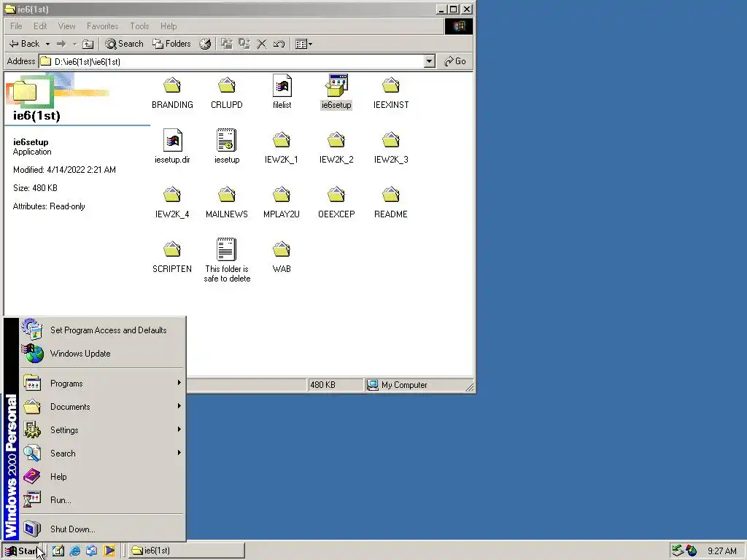This screenshot has height=560, width=747.
Task: Launch Windows Media Player from quick launch
Action: (x=109, y=551)
